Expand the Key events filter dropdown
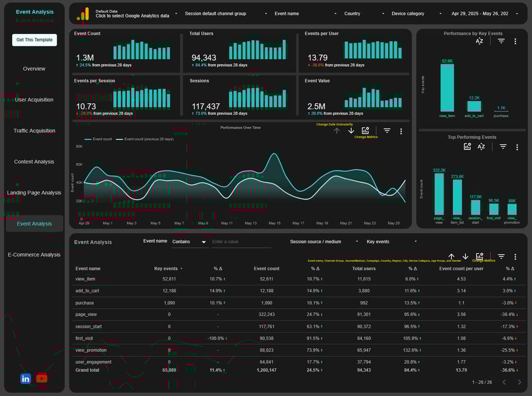This screenshot has width=532, height=396. 392,242
